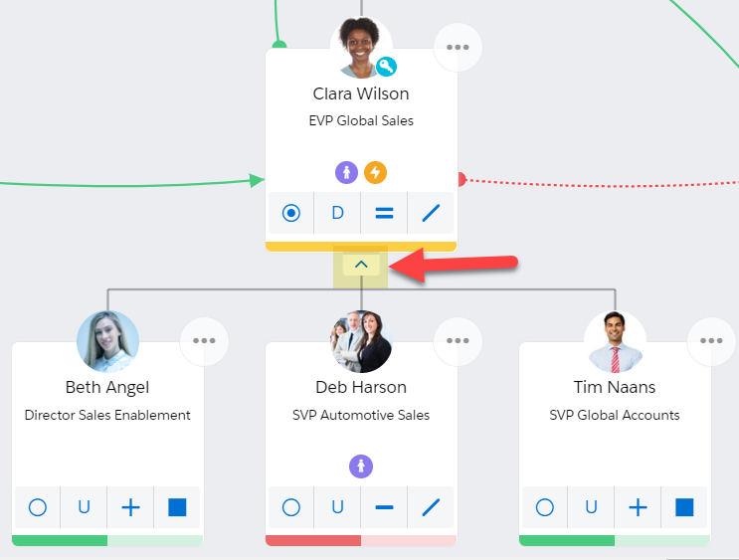Toggle the empty circle on Beth Angel's card
The height and width of the screenshot is (560, 739).
tap(38, 507)
